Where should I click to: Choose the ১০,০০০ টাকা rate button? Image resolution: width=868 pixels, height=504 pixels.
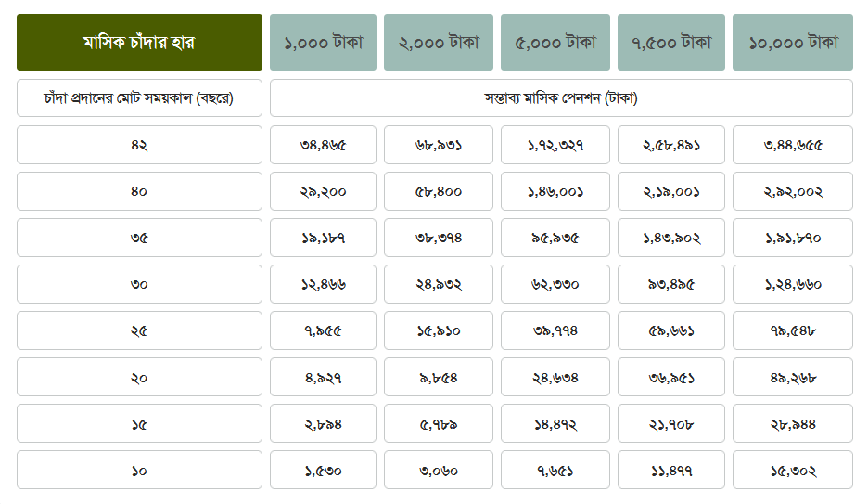pos(792,43)
